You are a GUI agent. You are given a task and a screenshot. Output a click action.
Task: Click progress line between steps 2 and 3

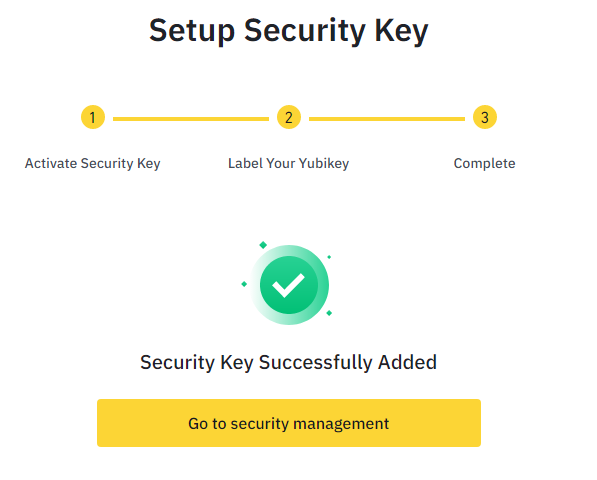[387, 119]
